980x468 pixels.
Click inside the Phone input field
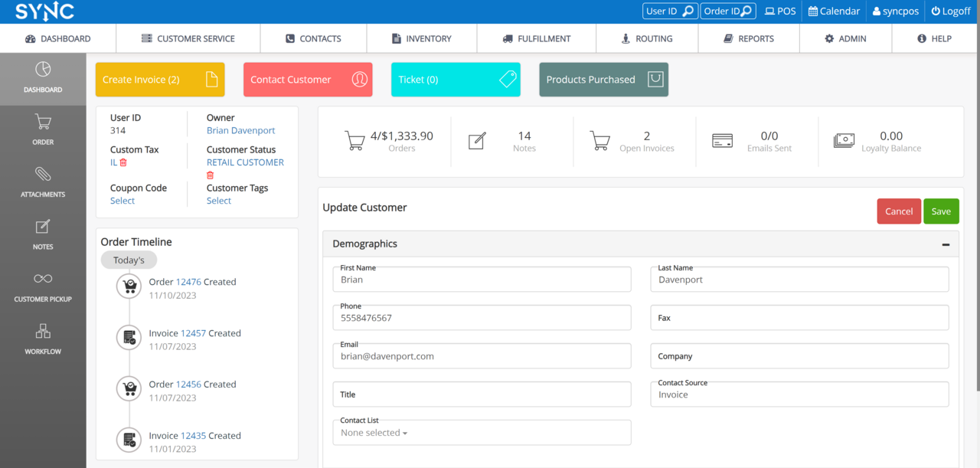pos(482,317)
